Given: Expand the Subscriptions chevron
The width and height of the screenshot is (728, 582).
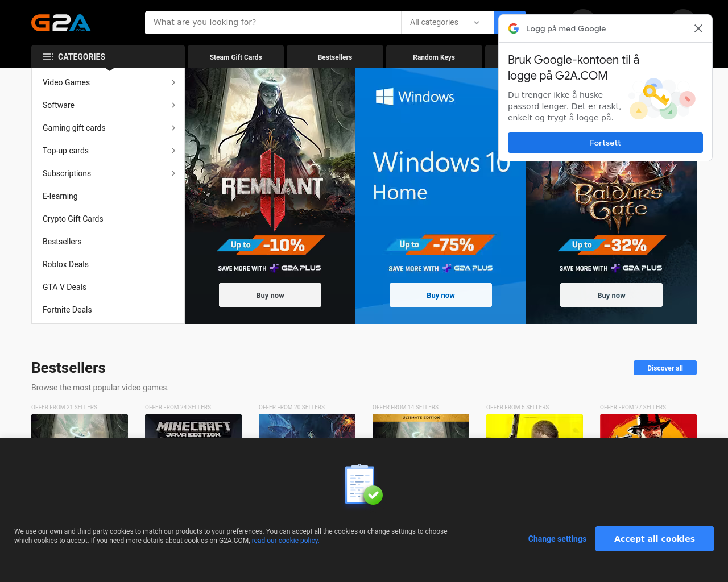Looking at the screenshot, I should click(x=173, y=173).
